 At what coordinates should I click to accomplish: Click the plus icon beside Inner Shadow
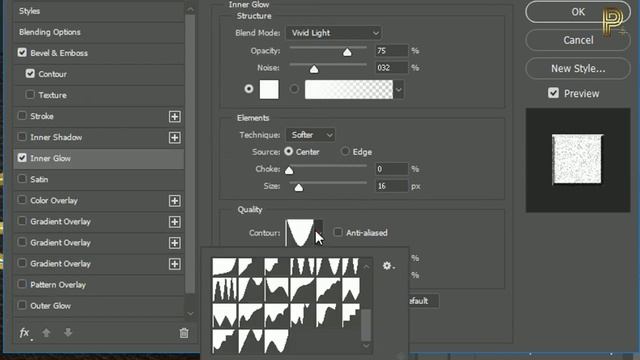(175, 138)
